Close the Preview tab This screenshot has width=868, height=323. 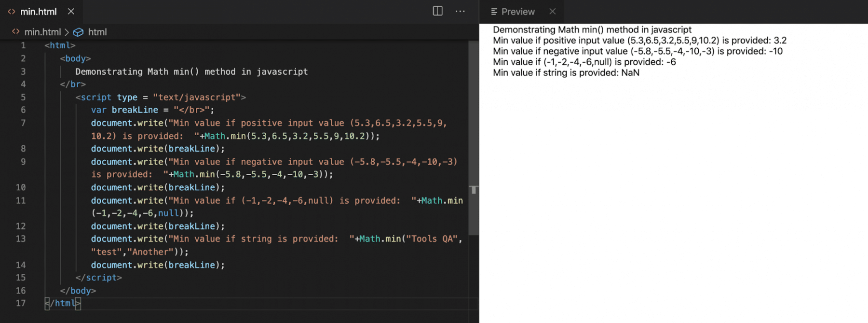(x=553, y=11)
